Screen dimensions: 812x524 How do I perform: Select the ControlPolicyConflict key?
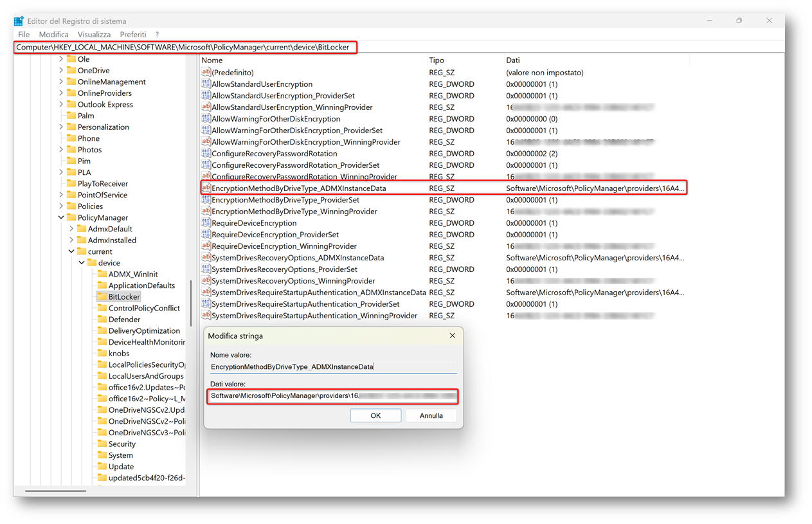tap(144, 308)
